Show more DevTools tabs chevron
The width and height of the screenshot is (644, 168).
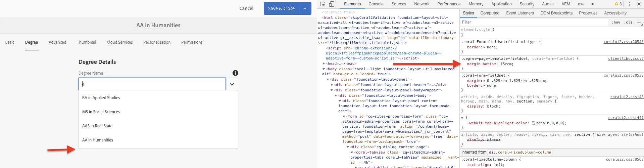[593, 4]
